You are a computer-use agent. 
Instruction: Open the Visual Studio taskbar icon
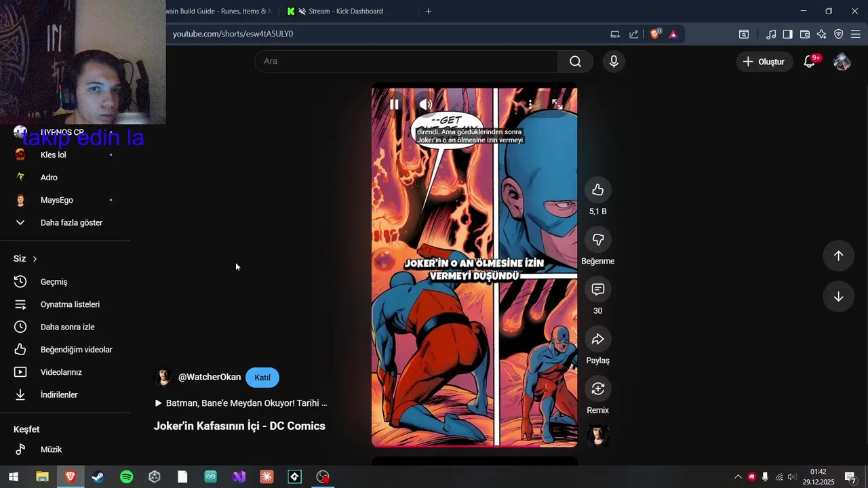pyautogui.click(x=239, y=477)
